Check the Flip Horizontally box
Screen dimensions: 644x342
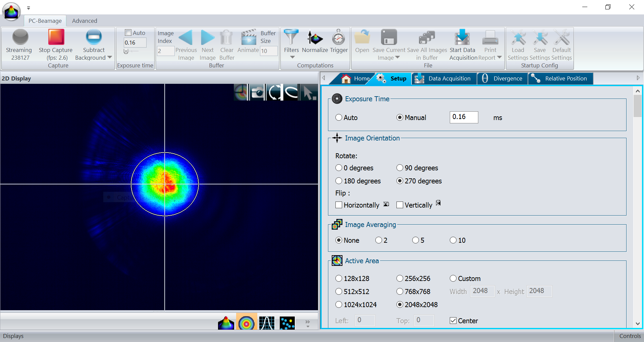point(339,205)
